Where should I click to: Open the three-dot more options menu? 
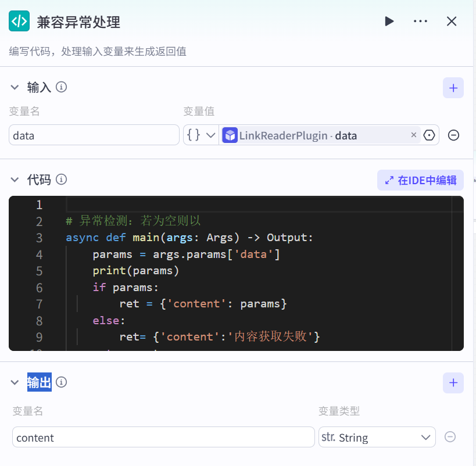[420, 21]
